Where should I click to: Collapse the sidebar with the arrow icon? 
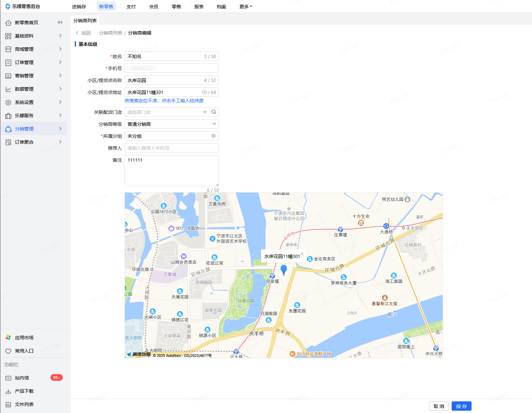60,22
